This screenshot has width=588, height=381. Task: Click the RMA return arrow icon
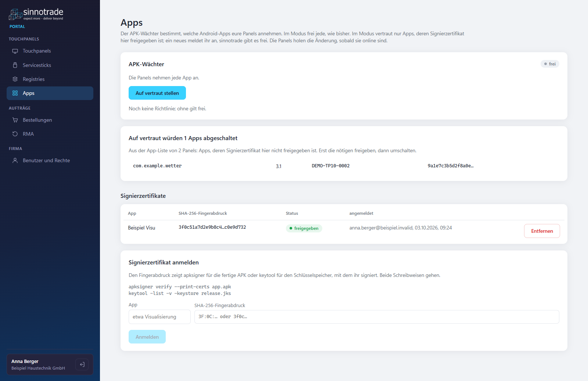click(15, 134)
